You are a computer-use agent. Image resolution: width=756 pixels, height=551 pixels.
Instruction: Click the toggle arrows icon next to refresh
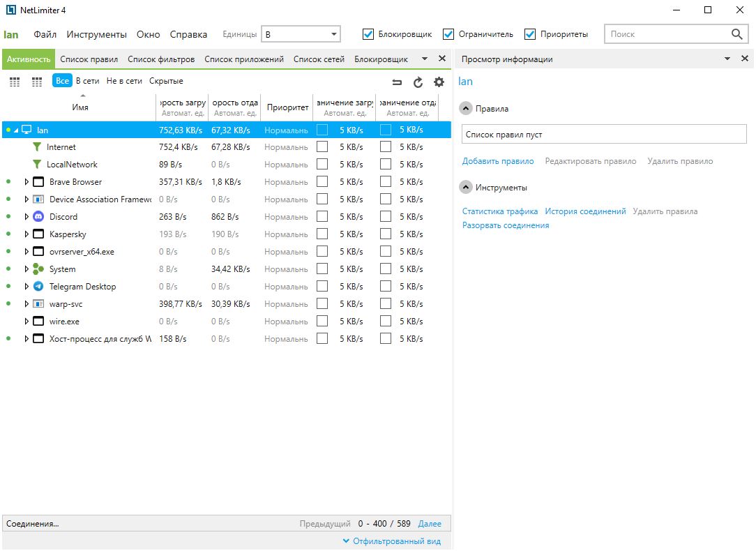click(397, 82)
